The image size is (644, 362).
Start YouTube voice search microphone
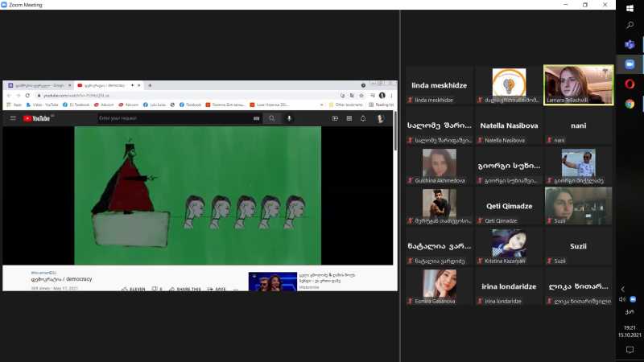point(289,118)
